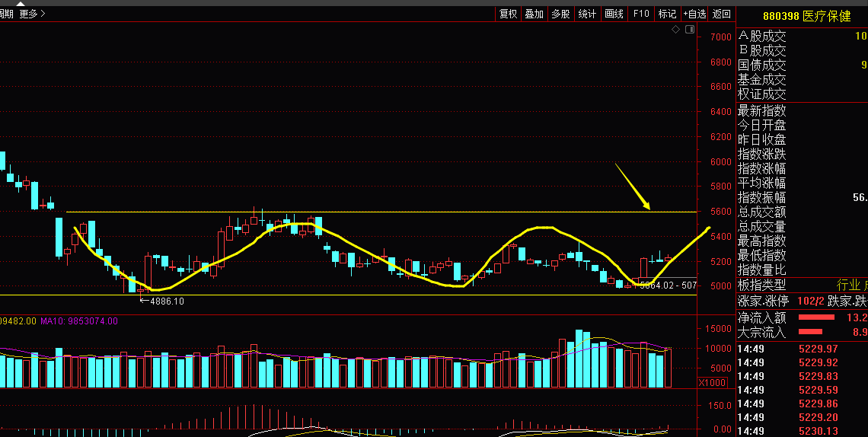This screenshot has width=868, height=437.
Task: Click the 5000 price axis label
Action: coord(721,286)
